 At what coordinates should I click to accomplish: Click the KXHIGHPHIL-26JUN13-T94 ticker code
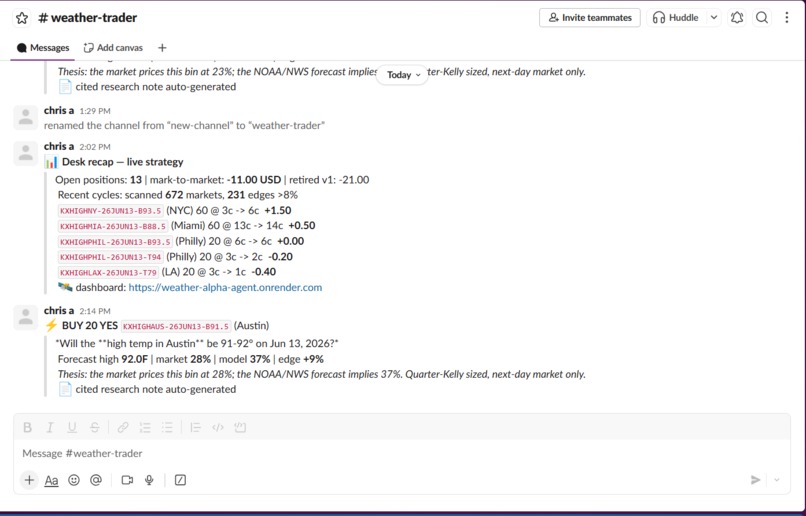(x=111, y=257)
